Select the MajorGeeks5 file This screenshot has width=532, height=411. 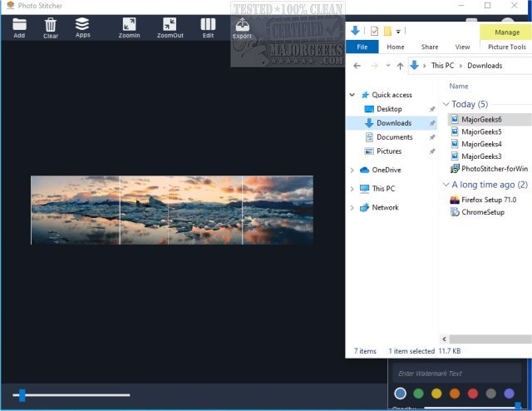[482, 131]
